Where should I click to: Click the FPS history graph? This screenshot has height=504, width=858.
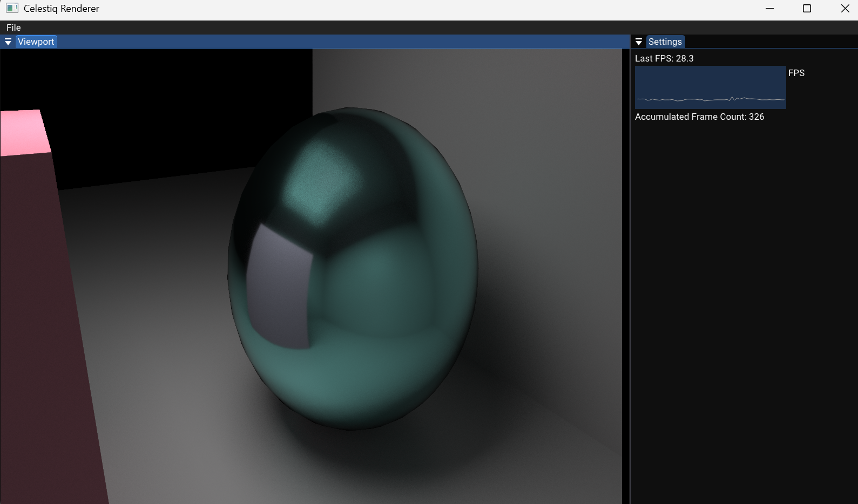point(710,87)
